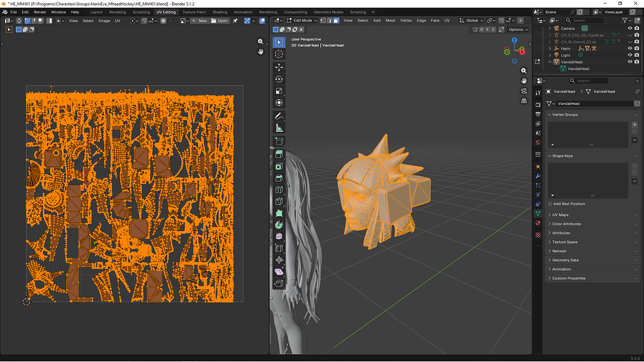Viewport: 644px width, 362px height.
Task: Select the Smooth tool
Action: (279, 236)
